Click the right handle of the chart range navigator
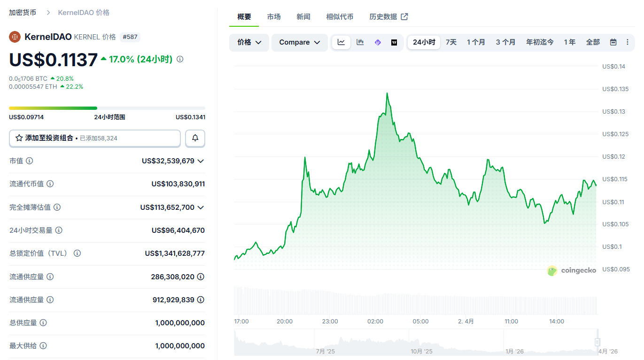 tap(597, 342)
